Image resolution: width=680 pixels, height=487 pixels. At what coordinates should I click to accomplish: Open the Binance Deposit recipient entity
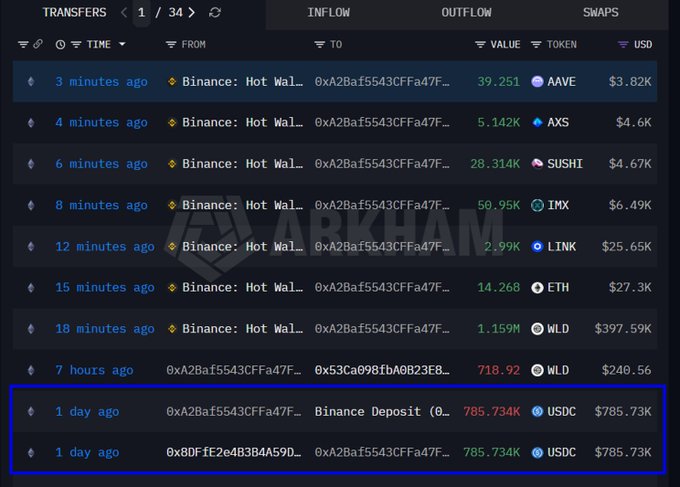382,411
